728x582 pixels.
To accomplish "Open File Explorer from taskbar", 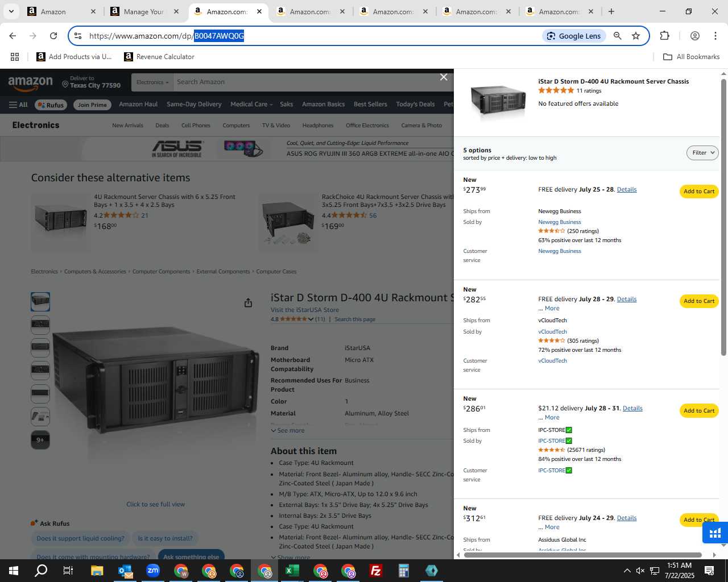I will (97, 571).
